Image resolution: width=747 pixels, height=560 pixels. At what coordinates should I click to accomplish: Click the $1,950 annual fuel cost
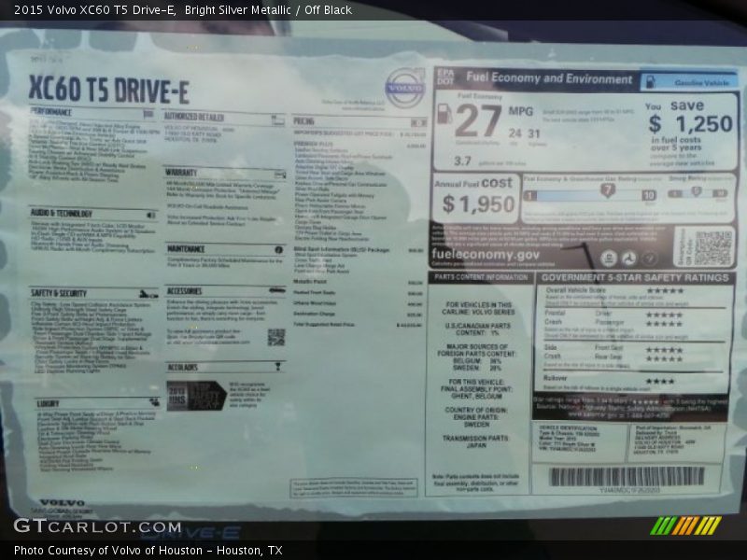478,204
